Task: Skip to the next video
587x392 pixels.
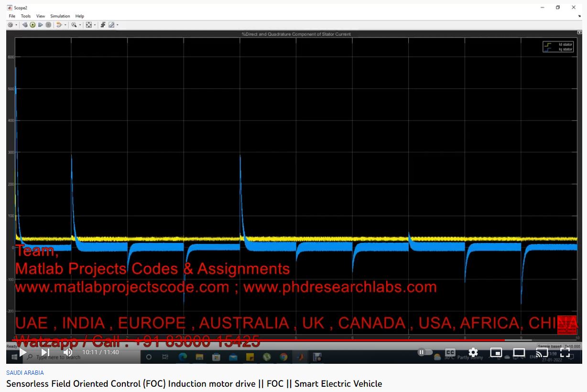Action: tap(45, 352)
